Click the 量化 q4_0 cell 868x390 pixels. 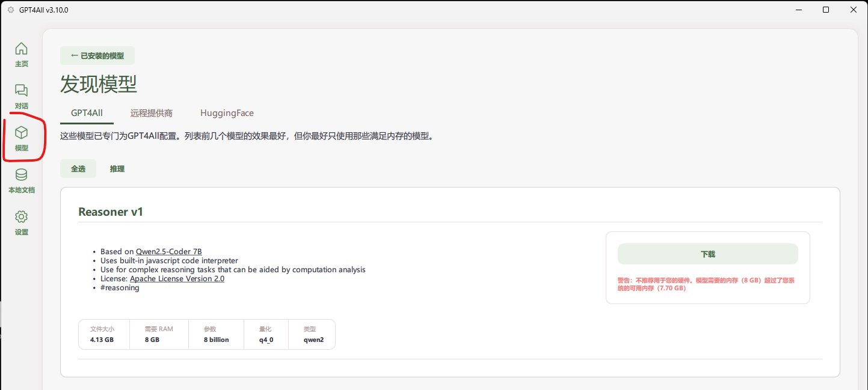pyautogui.click(x=266, y=334)
